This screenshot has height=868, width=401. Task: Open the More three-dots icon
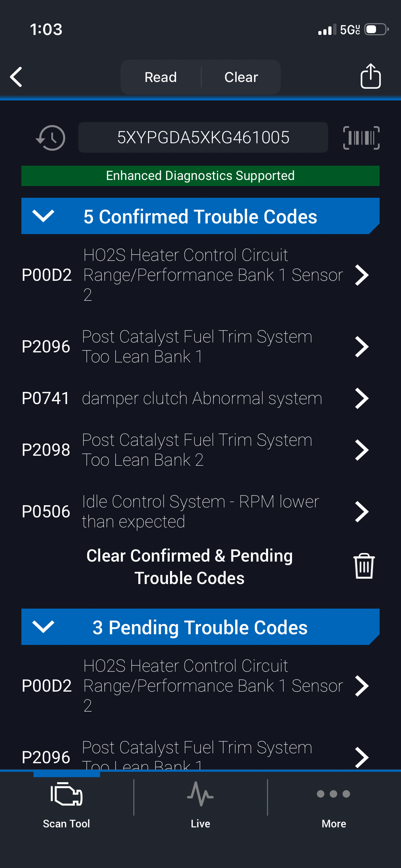coord(334,794)
